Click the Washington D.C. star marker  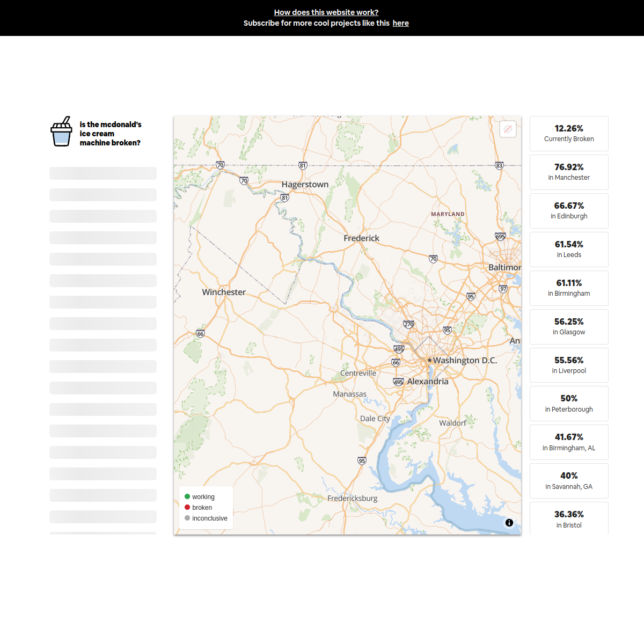pyautogui.click(x=429, y=360)
